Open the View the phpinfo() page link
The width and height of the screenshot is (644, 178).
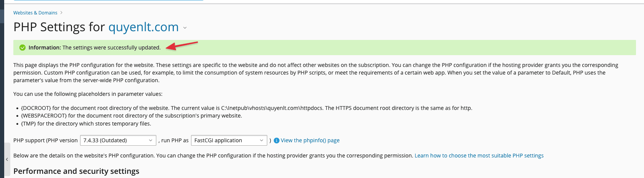[310, 140]
